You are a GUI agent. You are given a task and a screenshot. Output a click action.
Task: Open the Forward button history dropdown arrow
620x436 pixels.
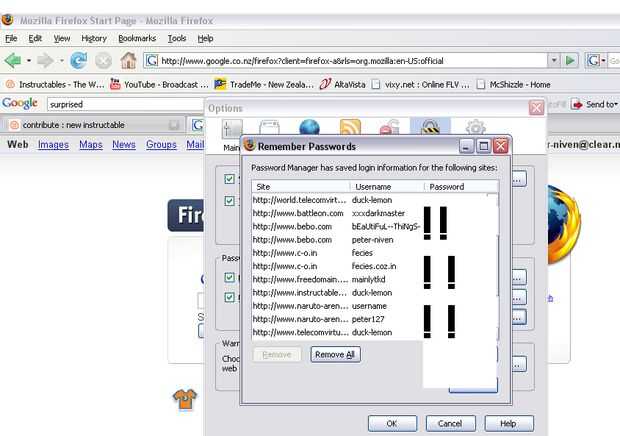61,61
